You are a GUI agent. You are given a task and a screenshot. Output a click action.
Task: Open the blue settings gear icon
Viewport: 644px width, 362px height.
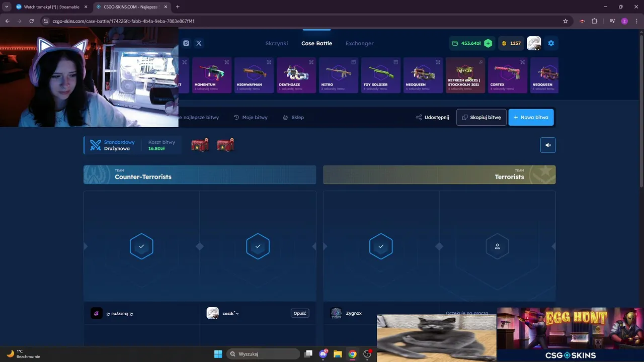[551, 43]
